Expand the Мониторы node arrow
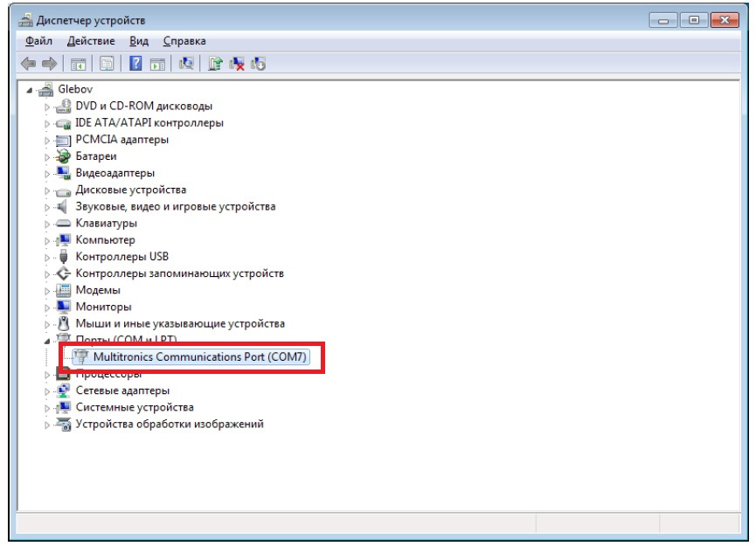The width and height of the screenshot is (756, 546). click(x=47, y=308)
